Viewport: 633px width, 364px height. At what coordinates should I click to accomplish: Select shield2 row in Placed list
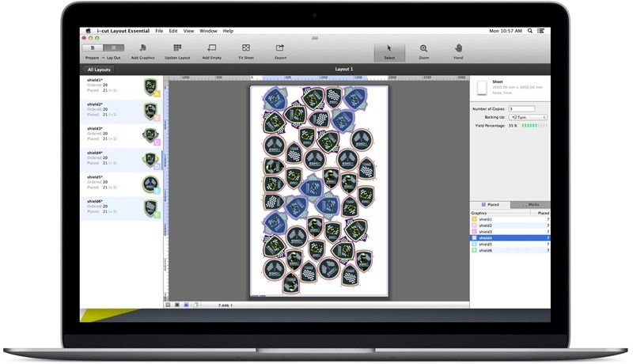coord(510,226)
